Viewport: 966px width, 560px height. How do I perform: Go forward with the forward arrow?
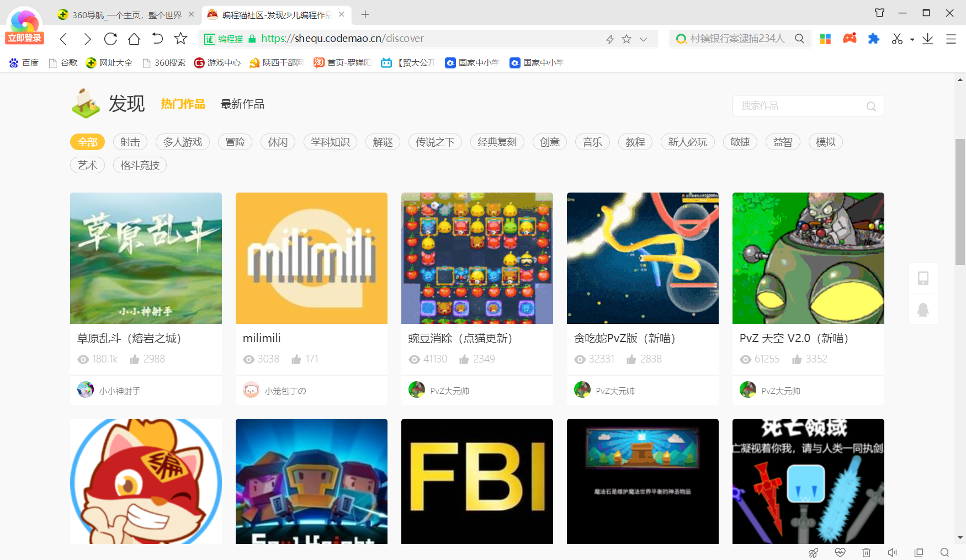pyautogui.click(x=87, y=39)
